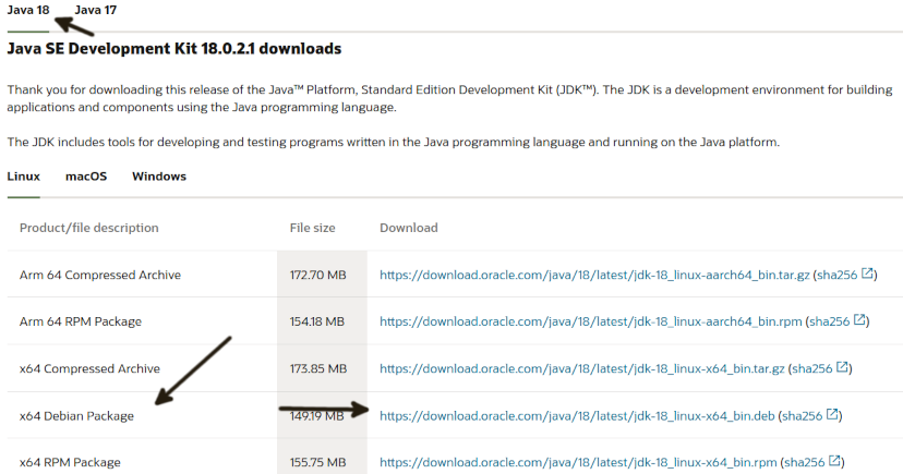
Task: Open external sha256 icon for x64 rpm
Action: (834, 461)
